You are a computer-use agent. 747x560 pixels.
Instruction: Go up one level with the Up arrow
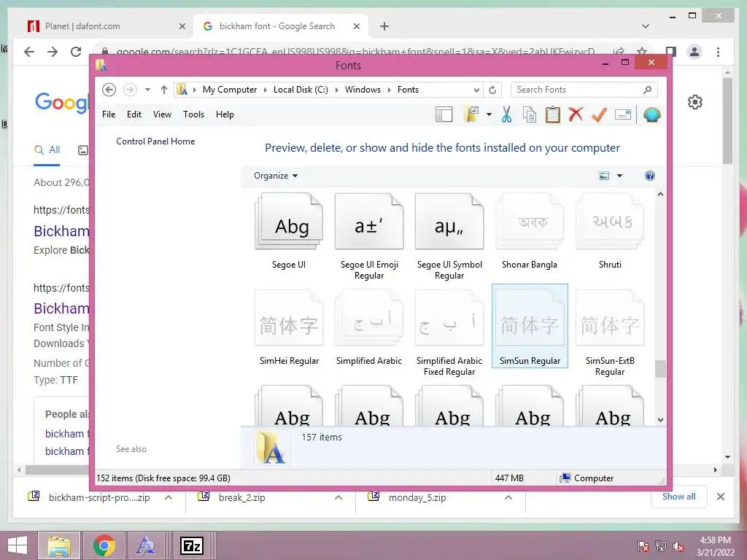164,90
